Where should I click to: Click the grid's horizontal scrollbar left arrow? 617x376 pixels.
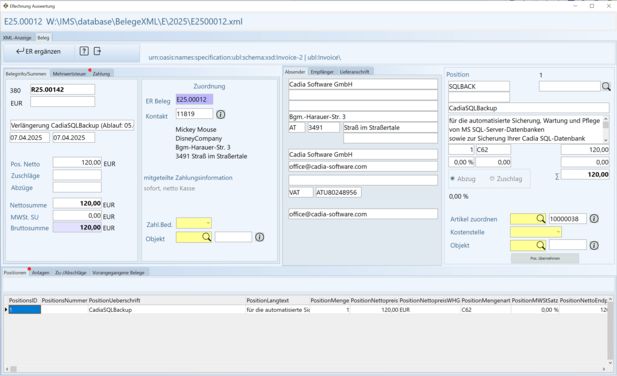coord(7,369)
